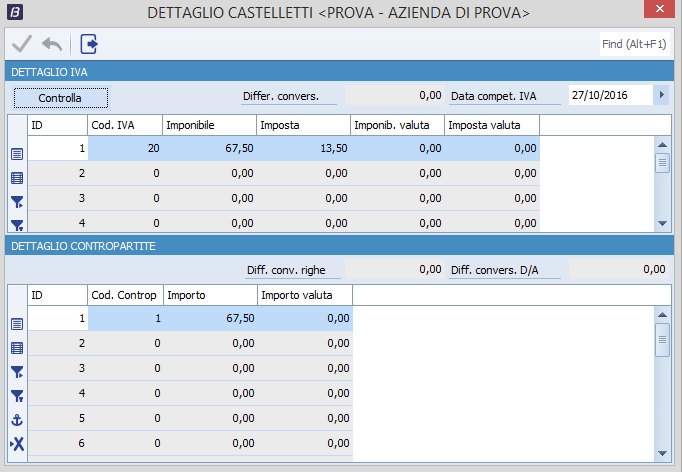Click the undo arrow toolbar icon

click(x=52, y=44)
